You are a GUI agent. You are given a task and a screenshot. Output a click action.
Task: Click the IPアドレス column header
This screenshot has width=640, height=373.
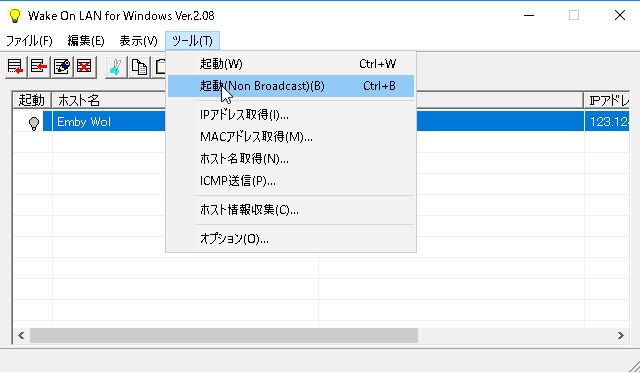607,100
